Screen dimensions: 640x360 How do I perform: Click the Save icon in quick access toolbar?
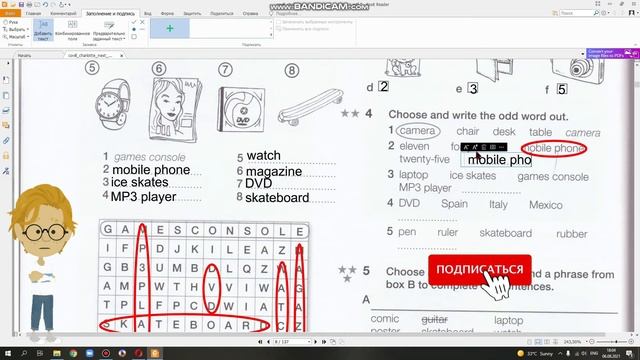tap(21, 4)
